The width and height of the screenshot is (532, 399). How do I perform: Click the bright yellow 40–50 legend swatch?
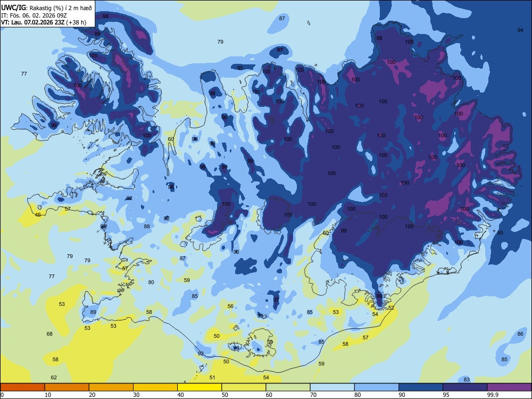click(199, 387)
